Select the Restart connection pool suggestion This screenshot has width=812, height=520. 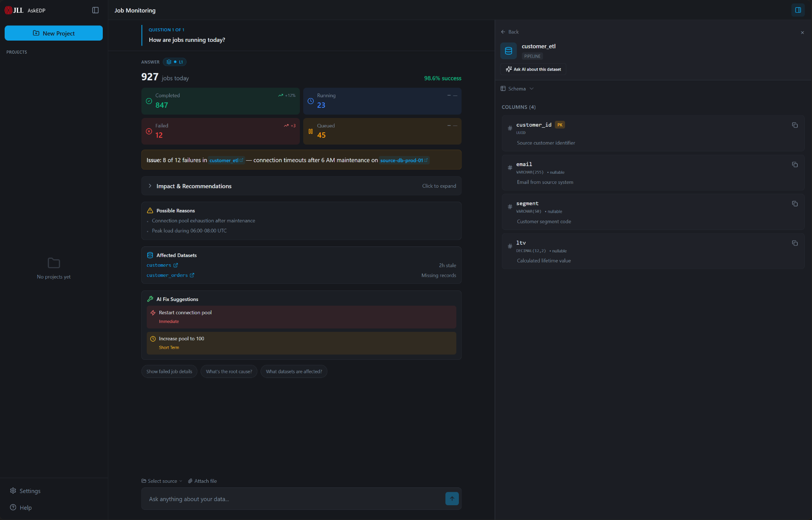pyautogui.click(x=301, y=317)
